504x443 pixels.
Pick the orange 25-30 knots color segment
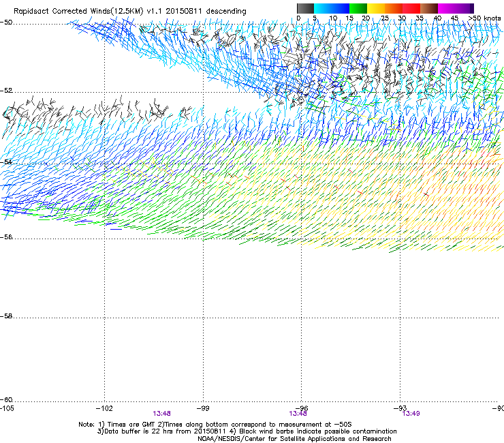(x=394, y=8)
